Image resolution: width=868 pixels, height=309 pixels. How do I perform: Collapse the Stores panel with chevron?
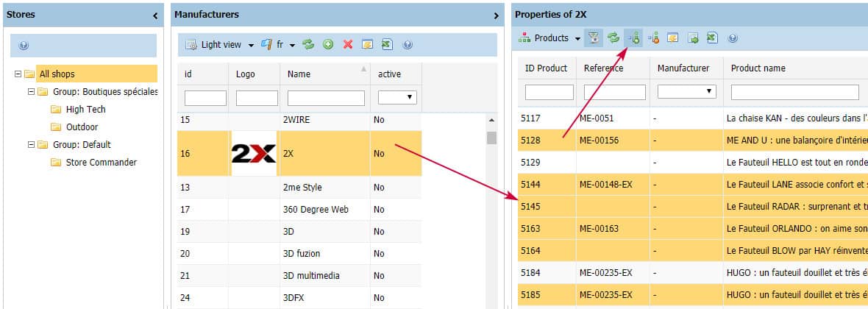pos(156,15)
